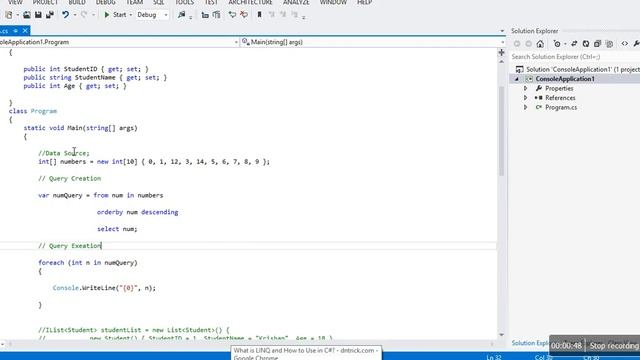Click the uncomment selected lines icon
The height and width of the screenshot is (360, 640).
[244, 15]
